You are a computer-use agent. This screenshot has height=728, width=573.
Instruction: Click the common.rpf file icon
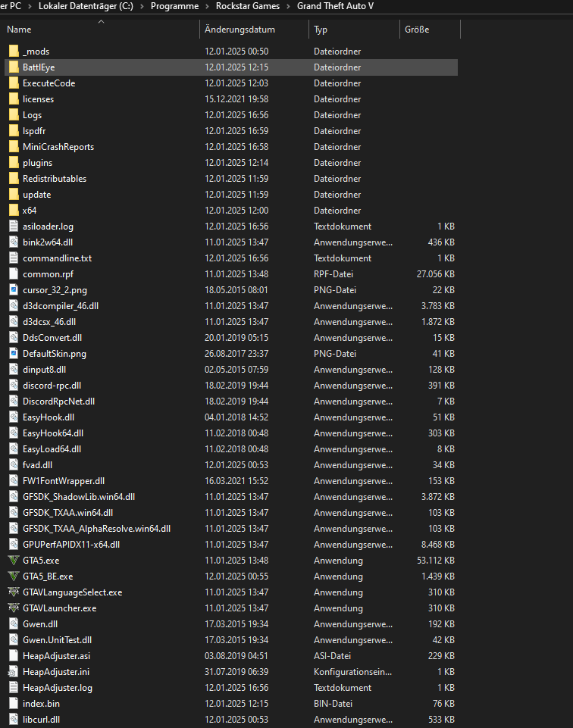(x=14, y=274)
